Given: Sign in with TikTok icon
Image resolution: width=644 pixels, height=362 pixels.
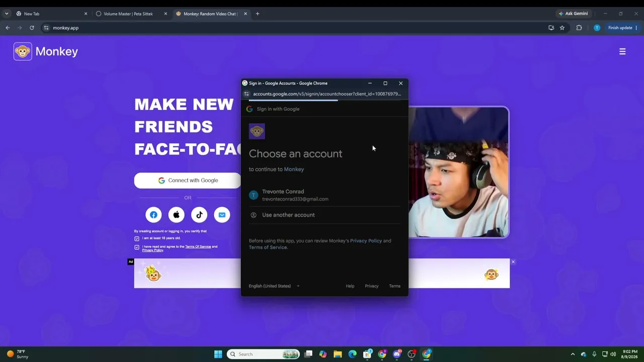Looking at the screenshot, I should click(199, 215).
